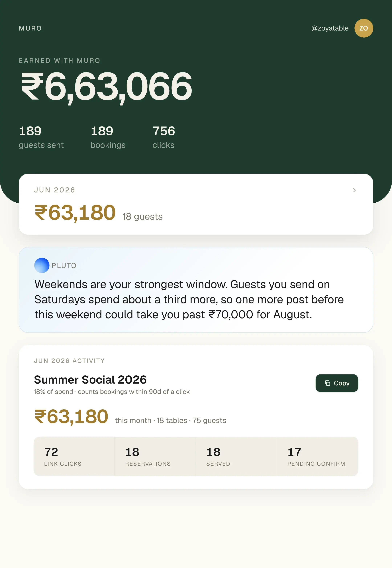Click the MURO logo text
This screenshot has width=392, height=568.
30,28
